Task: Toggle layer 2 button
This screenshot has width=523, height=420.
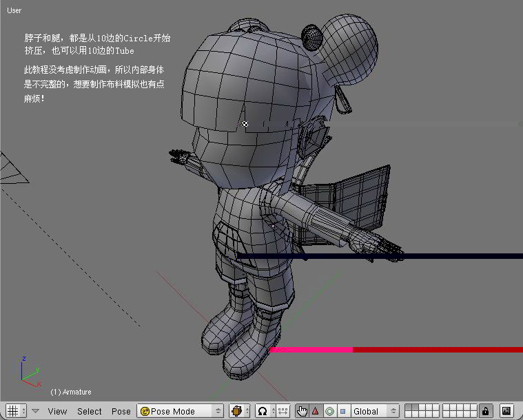Action: (416, 407)
